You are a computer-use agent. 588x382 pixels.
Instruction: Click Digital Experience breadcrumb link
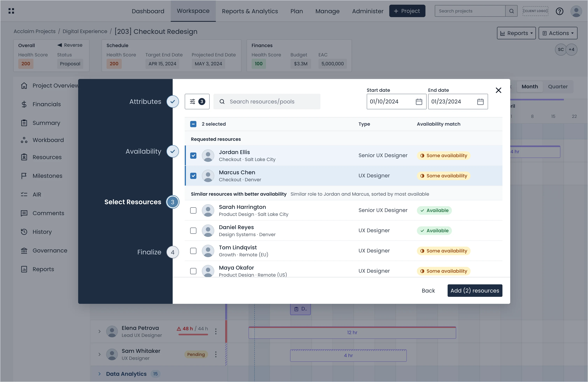pos(85,31)
